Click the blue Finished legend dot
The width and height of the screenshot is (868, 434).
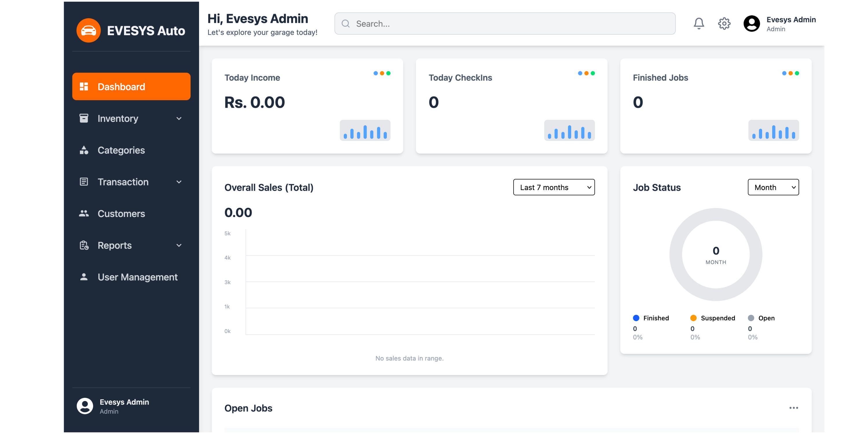click(636, 318)
